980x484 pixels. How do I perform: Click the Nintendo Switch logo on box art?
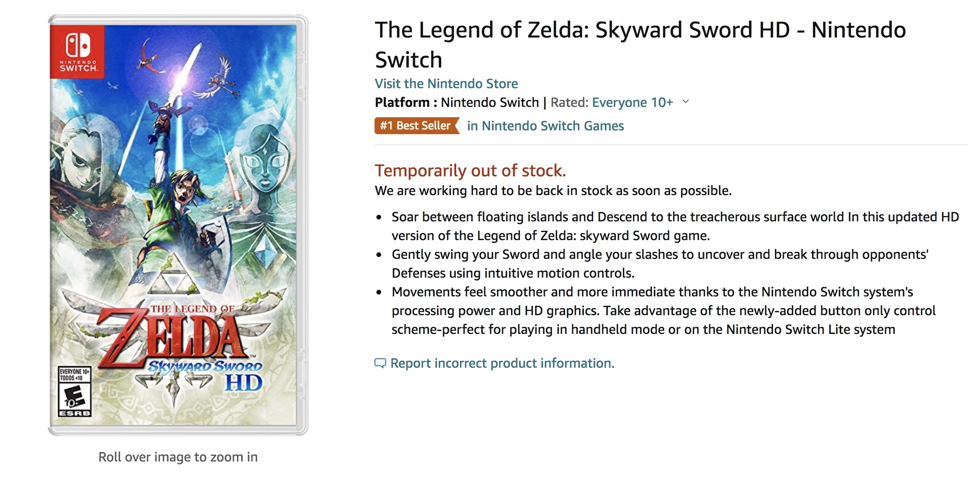78,52
